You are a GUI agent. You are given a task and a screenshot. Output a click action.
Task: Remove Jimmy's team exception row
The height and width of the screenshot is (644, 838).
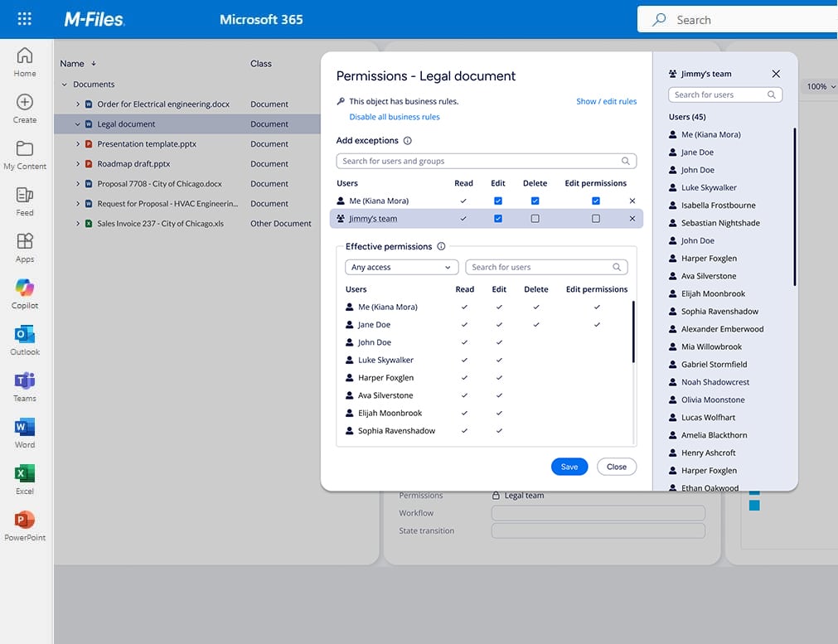[x=632, y=219]
